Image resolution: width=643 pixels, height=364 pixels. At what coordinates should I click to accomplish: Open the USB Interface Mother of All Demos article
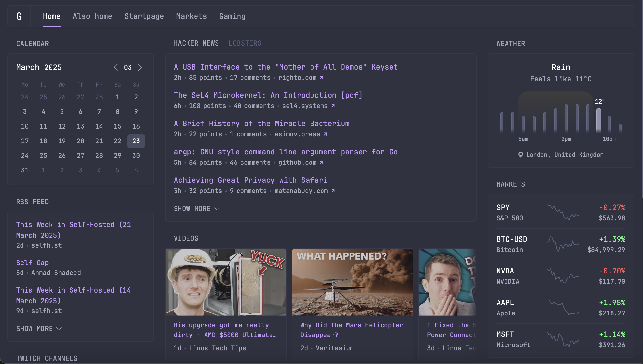tap(286, 67)
